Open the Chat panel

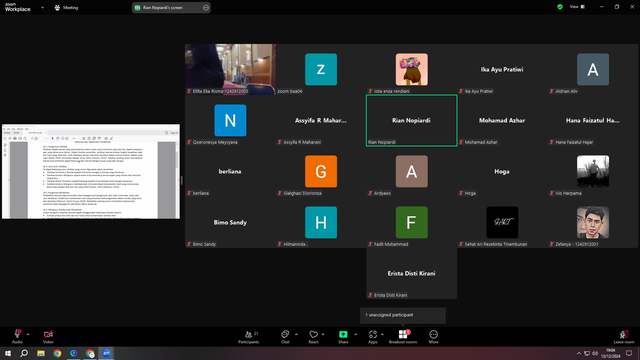pos(285,337)
